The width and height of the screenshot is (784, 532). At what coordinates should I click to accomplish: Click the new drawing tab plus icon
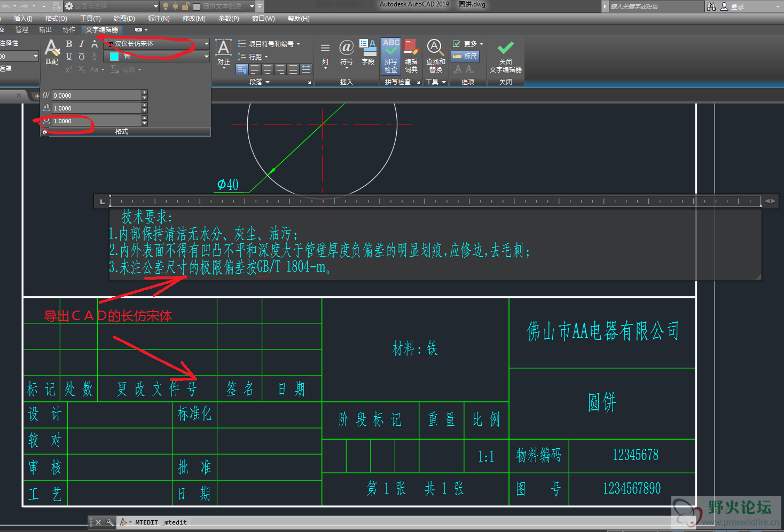click(x=37, y=96)
